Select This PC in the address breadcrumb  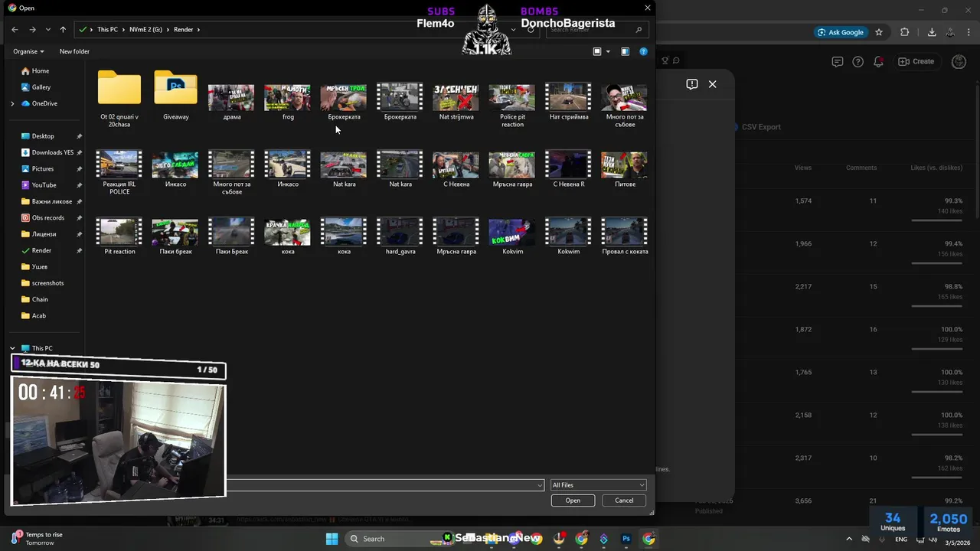107,29
